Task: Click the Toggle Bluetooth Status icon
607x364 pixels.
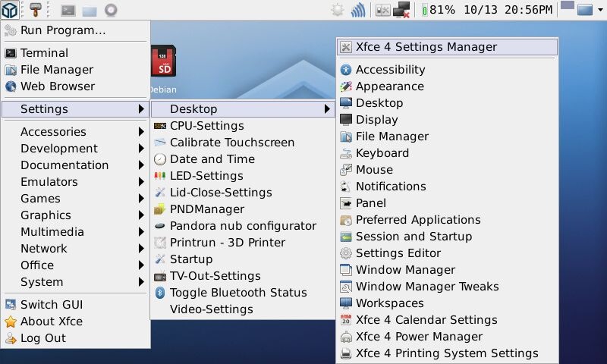Action: coord(160,293)
